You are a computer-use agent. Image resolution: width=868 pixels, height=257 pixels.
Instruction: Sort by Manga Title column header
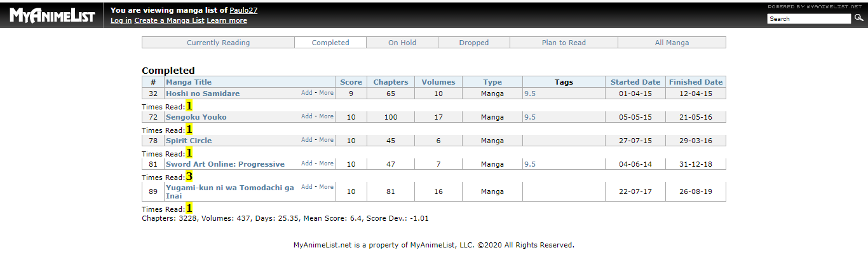189,82
